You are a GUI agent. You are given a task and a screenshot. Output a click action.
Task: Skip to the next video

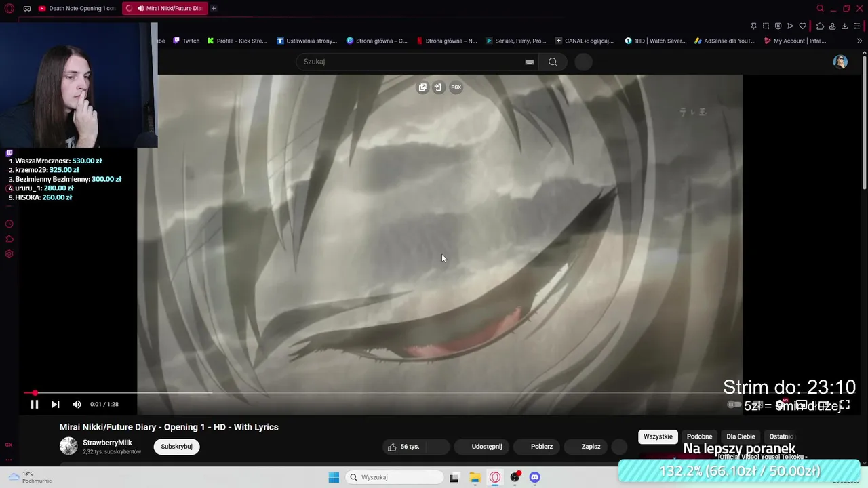point(56,404)
